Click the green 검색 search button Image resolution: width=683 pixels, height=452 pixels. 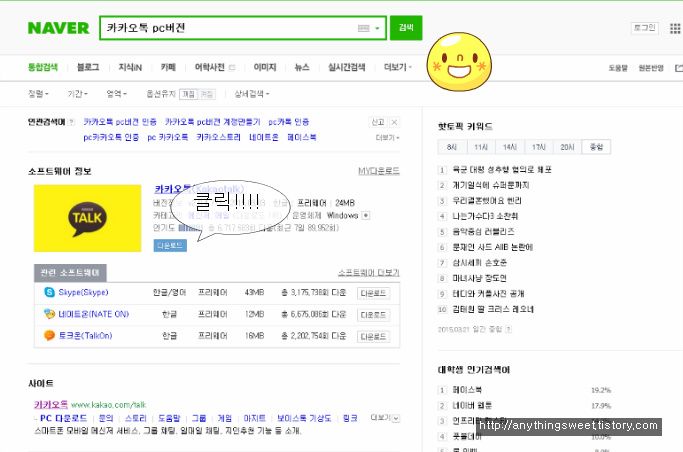click(x=406, y=27)
